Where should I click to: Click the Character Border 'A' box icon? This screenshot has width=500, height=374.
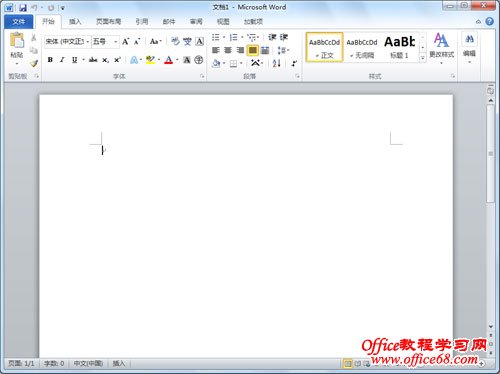point(199,41)
